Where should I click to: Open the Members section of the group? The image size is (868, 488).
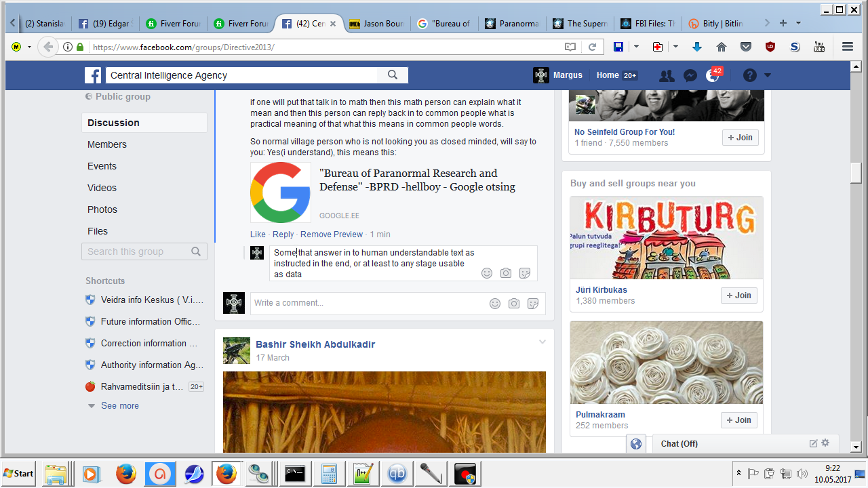tap(107, 144)
